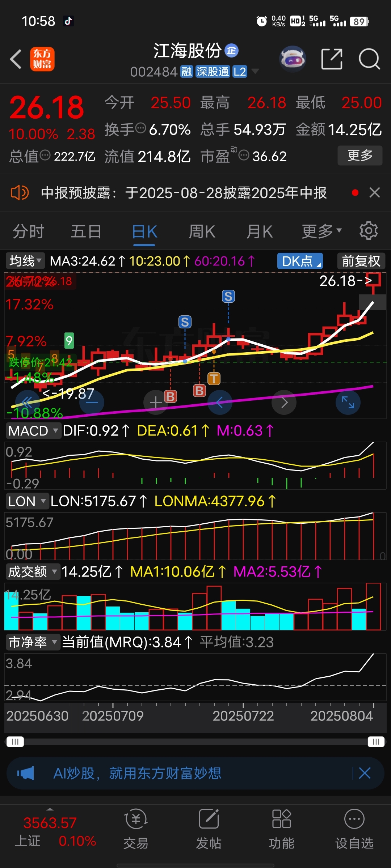Open the 中报预披露 announcement text
This screenshot has height=868, width=391.
(x=184, y=193)
